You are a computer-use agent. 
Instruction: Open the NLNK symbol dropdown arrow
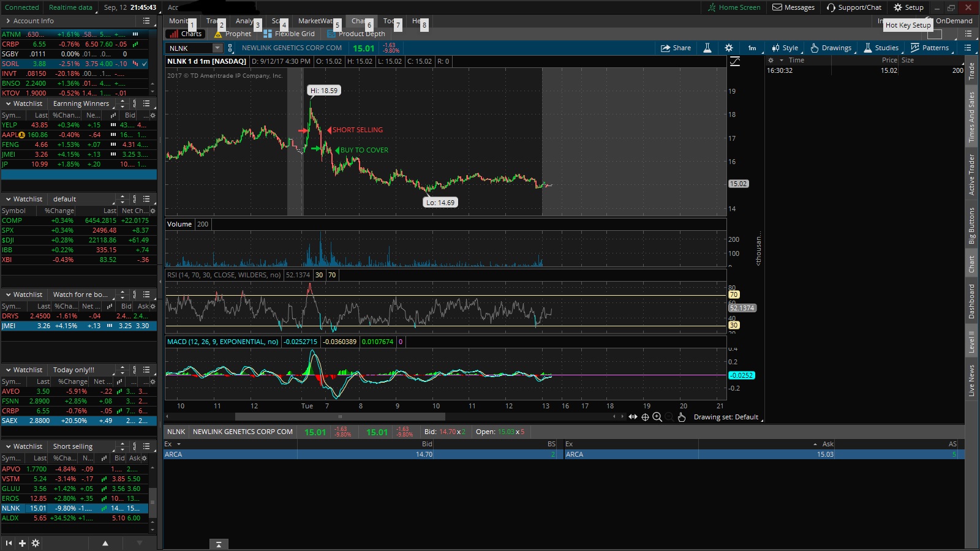[x=217, y=48]
